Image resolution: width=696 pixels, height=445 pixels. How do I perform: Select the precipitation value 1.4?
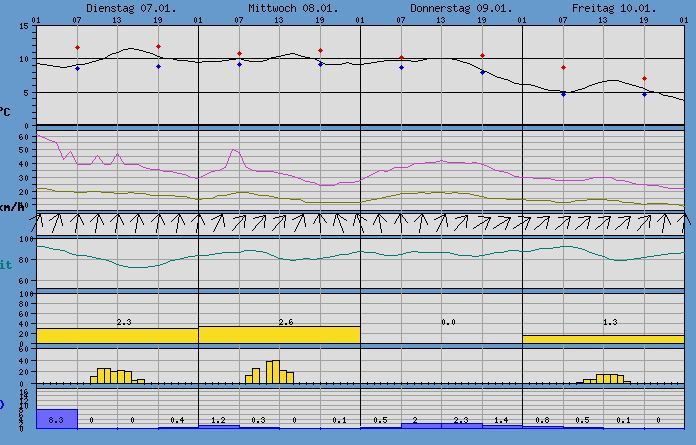pyautogui.click(x=502, y=420)
